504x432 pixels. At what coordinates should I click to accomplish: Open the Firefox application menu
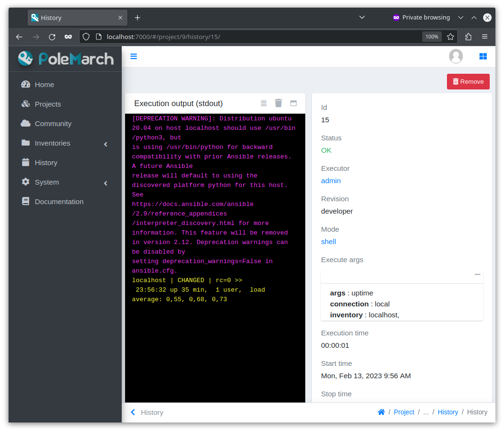pyautogui.click(x=485, y=37)
